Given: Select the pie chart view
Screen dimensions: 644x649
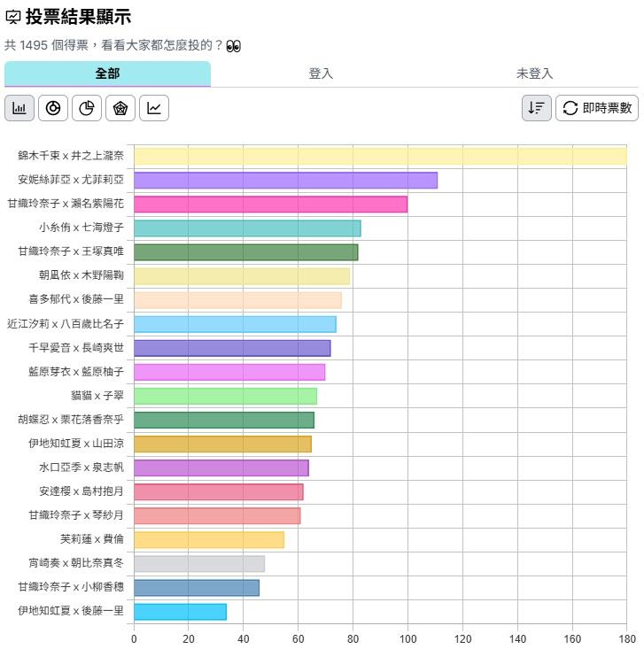Looking at the screenshot, I should click(x=87, y=108).
